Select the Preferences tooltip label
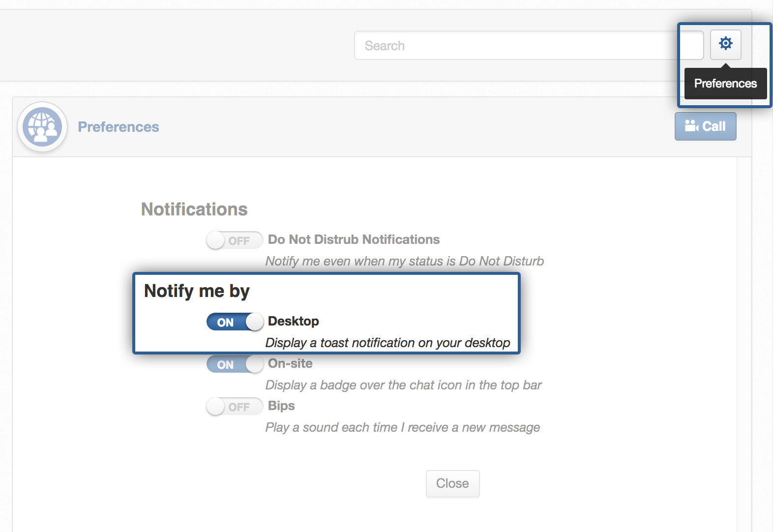The width and height of the screenshot is (773, 532). click(725, 83)
